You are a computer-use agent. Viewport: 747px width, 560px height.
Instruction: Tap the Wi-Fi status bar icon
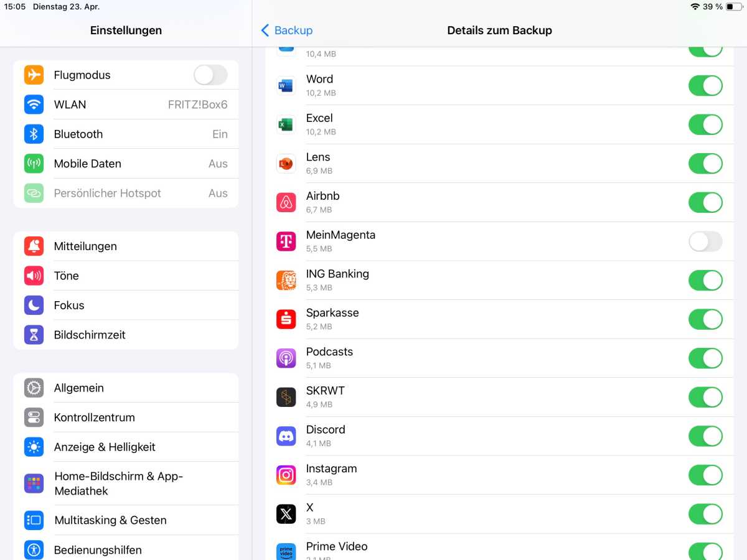pyautogui.click(x=695, y=7)
